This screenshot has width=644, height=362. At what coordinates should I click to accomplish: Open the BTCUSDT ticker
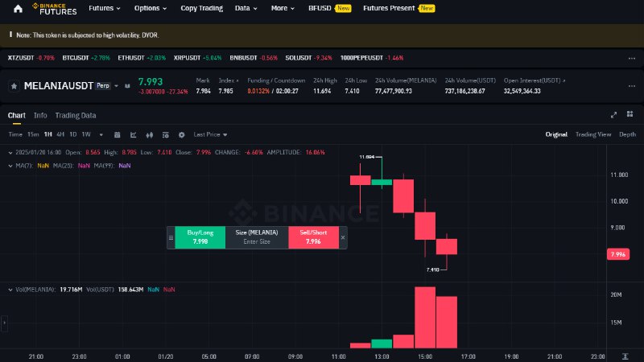86,58
